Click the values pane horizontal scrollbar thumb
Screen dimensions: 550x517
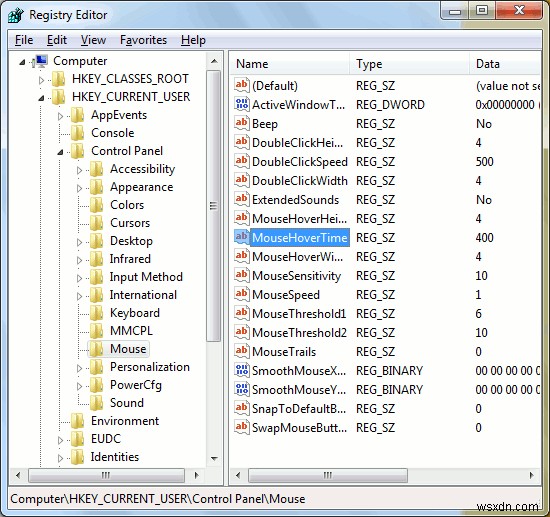point(328,476)
